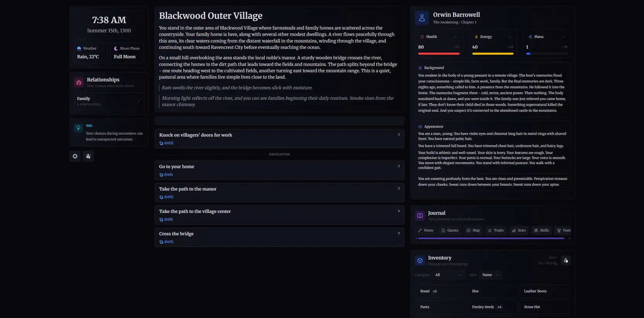
Task: Open the Skills journal tab
Action: pos(541,231)
